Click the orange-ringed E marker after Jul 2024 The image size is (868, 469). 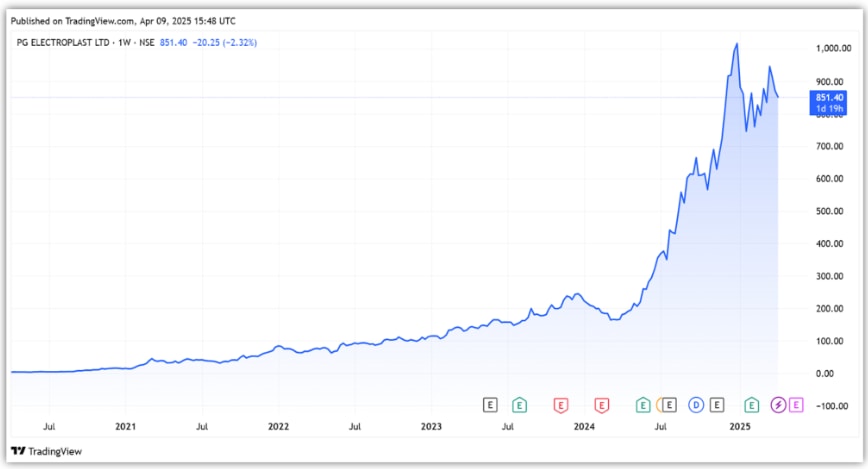click(x=665, y=405)
